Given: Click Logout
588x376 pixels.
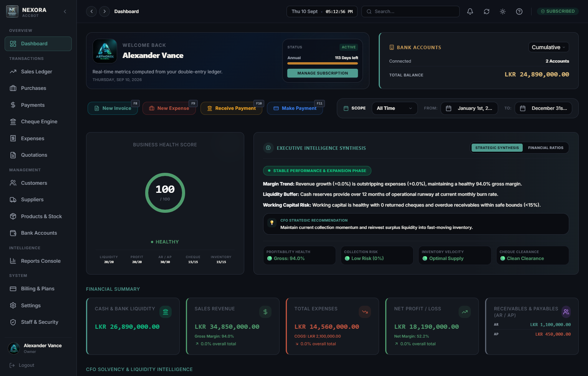Looking at the screenshot, I should (22, 365).
